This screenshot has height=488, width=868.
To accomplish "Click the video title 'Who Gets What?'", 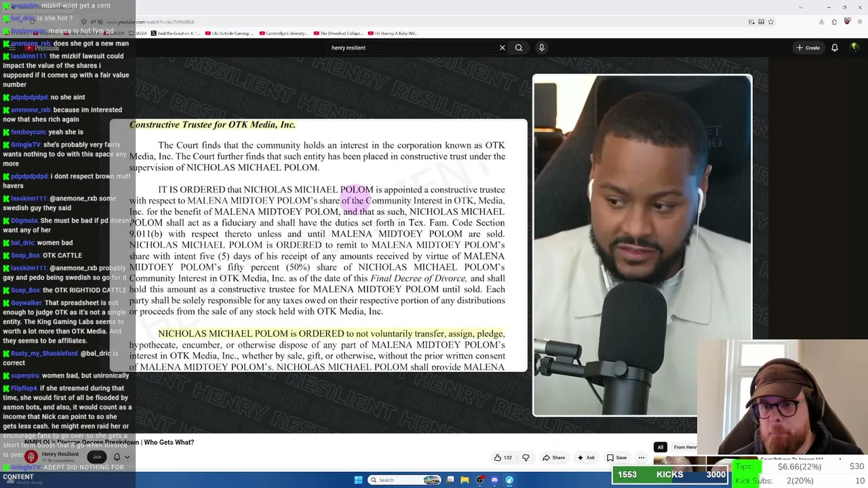I will [169, 442].
